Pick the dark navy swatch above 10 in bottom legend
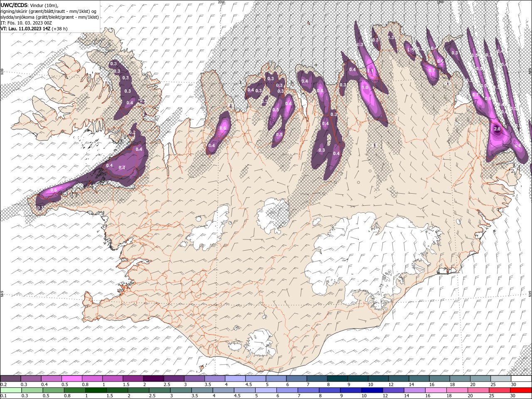The image size is (532, 399). [x=371, y=390]
